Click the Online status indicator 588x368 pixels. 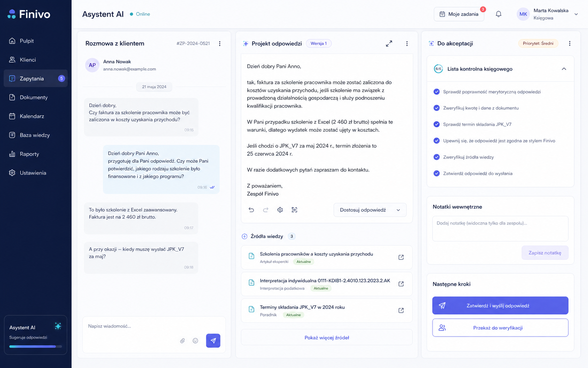pyautogui.click(x=140, y=14)
